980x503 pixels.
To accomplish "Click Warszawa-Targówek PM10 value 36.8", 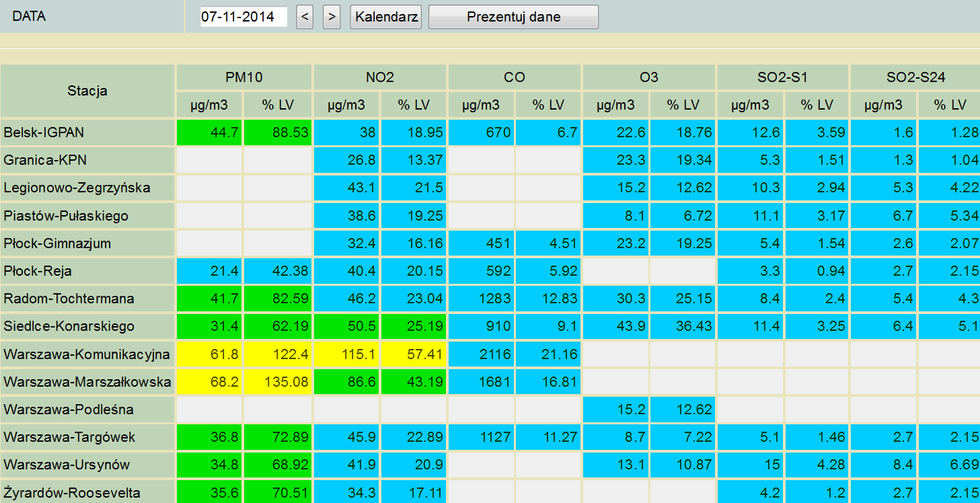I will (x=209, y=437).
